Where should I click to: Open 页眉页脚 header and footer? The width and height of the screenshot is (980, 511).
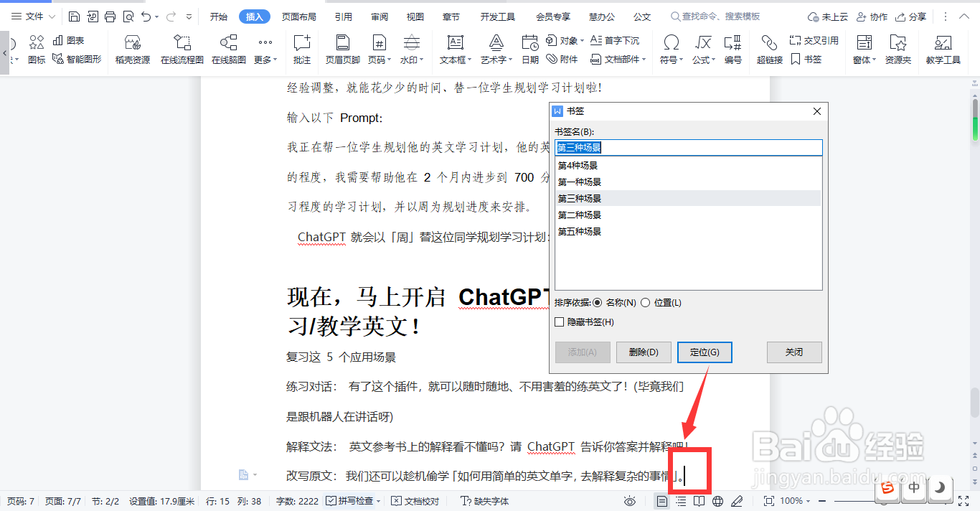point(343,50)
